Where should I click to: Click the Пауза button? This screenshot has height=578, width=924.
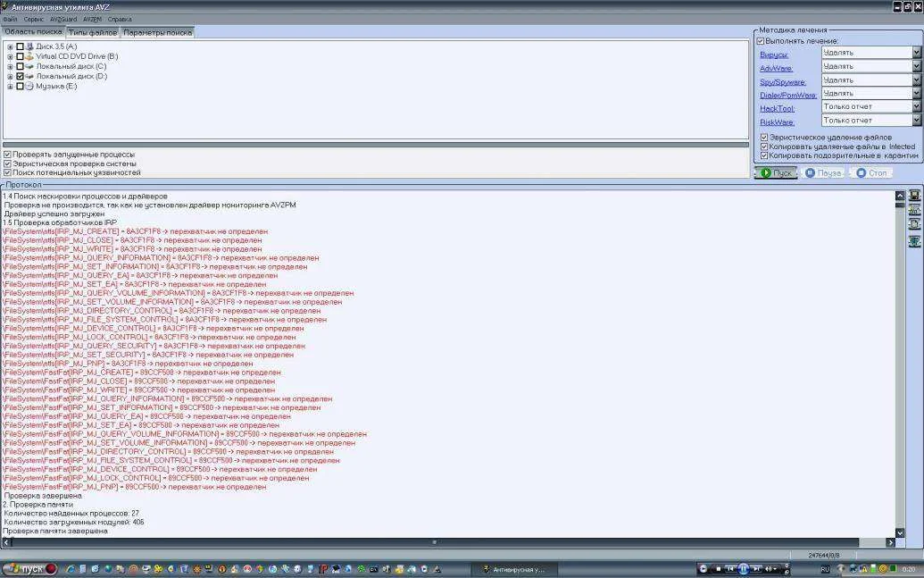click(822, 172)
